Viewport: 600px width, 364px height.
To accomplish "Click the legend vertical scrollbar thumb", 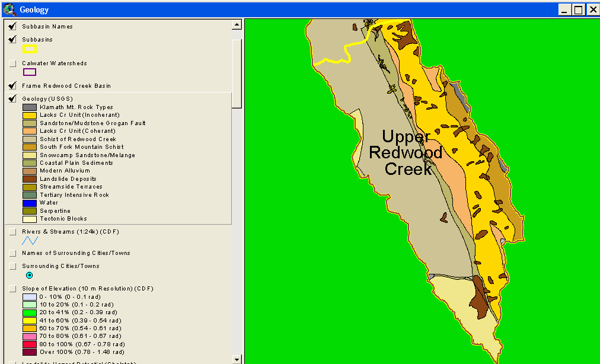I will pos(237,73).
